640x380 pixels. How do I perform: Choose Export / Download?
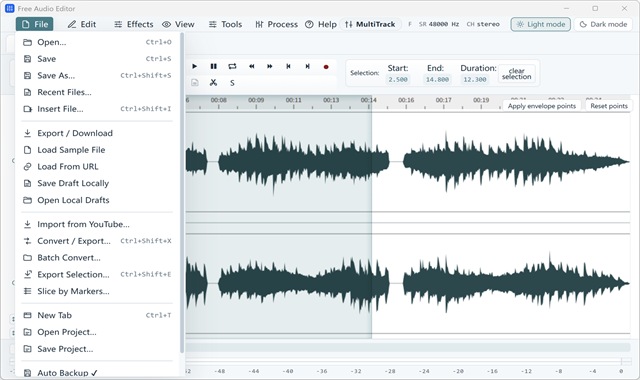tap(97, 133)
